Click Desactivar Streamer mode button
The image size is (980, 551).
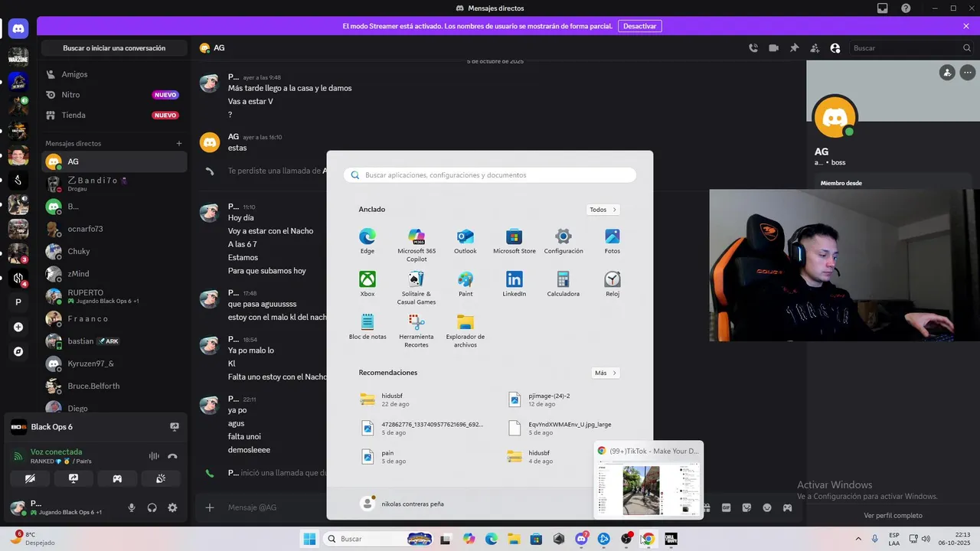pyautogui.click(x=639, y=26)
